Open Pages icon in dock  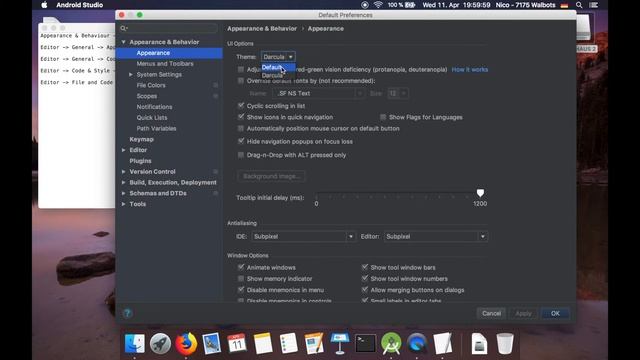click(314, 343)
